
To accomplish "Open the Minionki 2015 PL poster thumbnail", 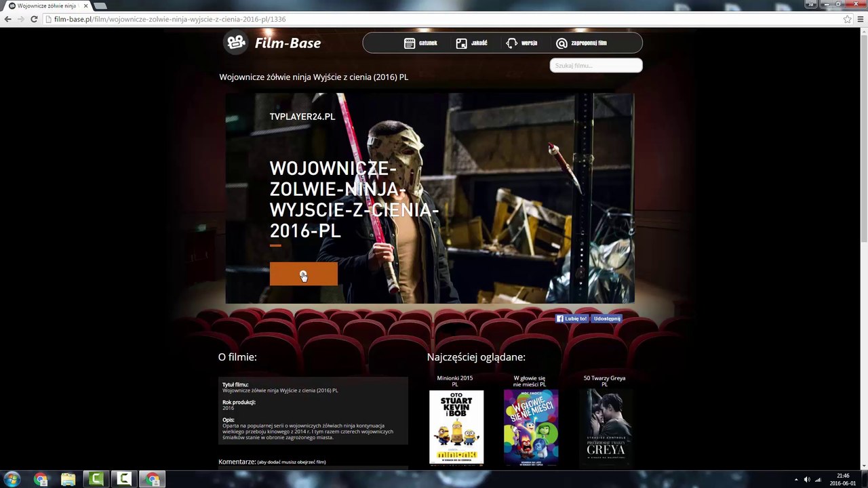I will pos(456,427).
